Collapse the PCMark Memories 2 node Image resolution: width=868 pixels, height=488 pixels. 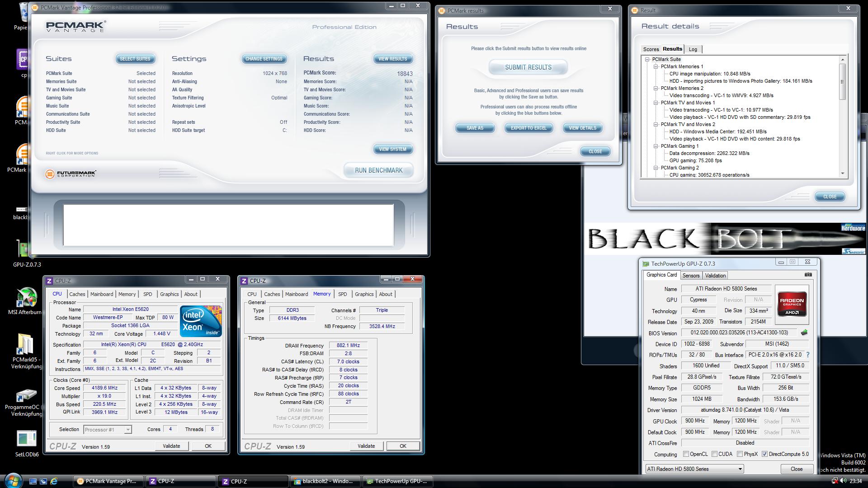(x=656, y=88)
